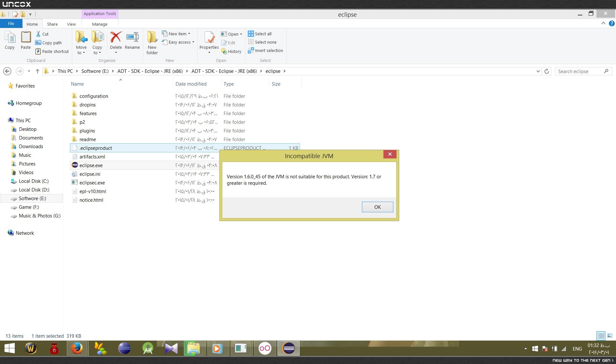Click the Windows Start button
This screenshot has width=616, height=364.
pyautogui.click(x=10, y=348)
